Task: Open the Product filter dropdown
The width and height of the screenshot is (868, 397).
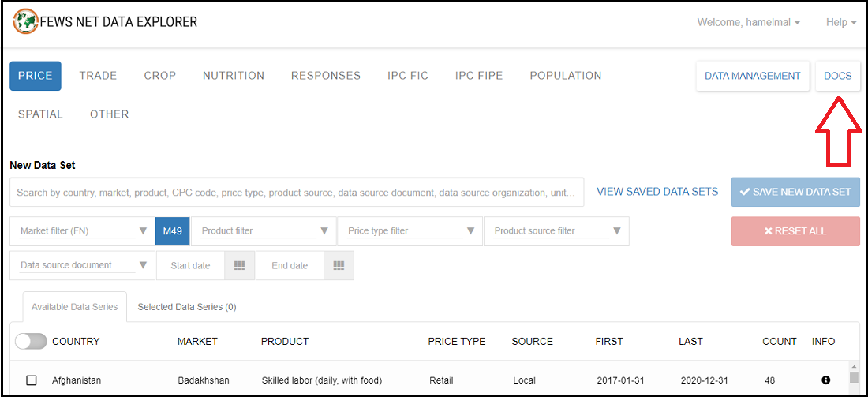Action: point(324,231)
